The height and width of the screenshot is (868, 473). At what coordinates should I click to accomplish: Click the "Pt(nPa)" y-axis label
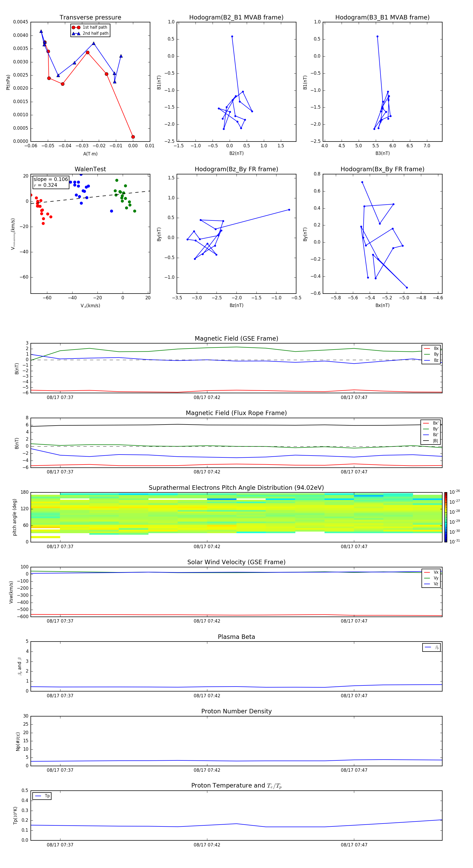(8, 82)
